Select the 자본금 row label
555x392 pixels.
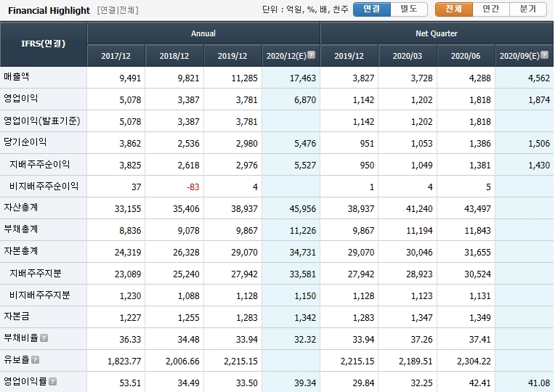(x=17, y=317)
